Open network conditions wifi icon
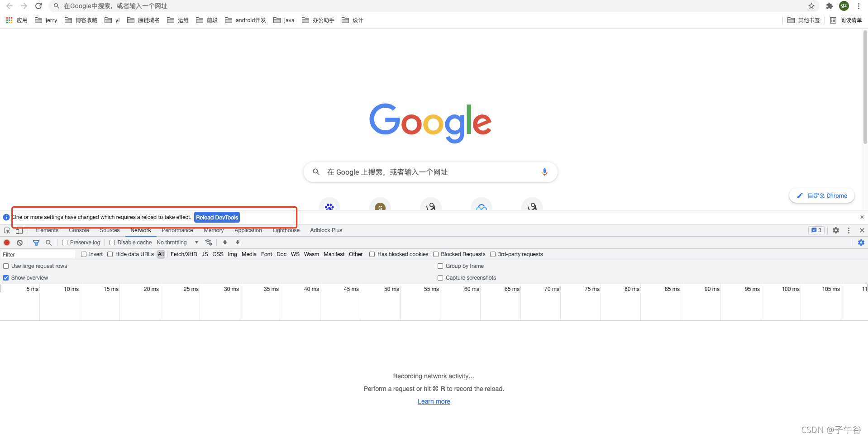Image resolution: width=868 pixels, height=438 pixels. (x=209, y=243)
